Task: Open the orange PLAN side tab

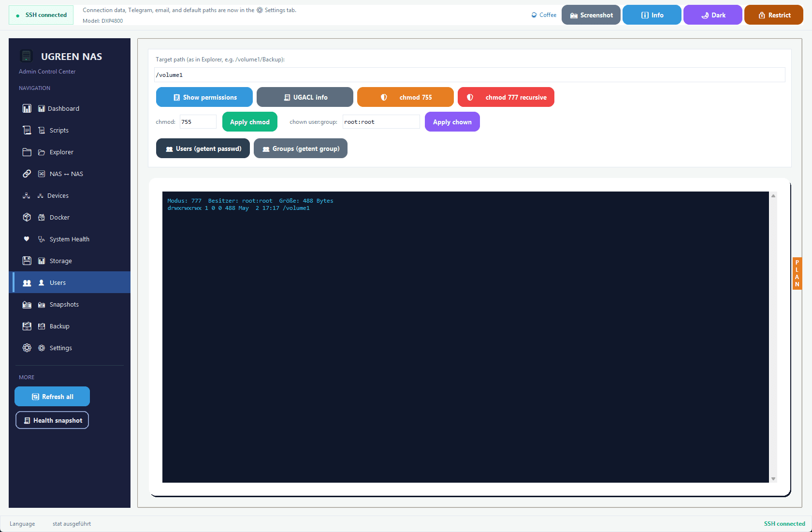Action: (797, 273)
